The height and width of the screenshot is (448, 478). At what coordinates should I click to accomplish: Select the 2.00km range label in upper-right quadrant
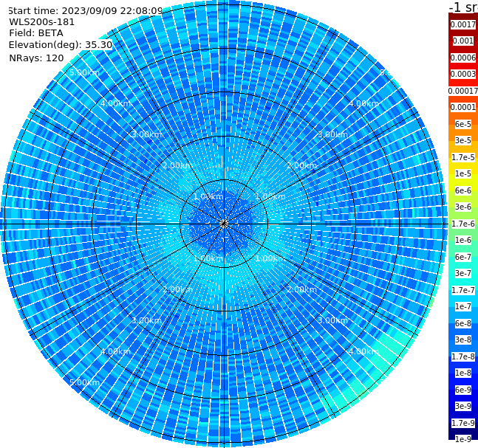[x=301, y=165]
